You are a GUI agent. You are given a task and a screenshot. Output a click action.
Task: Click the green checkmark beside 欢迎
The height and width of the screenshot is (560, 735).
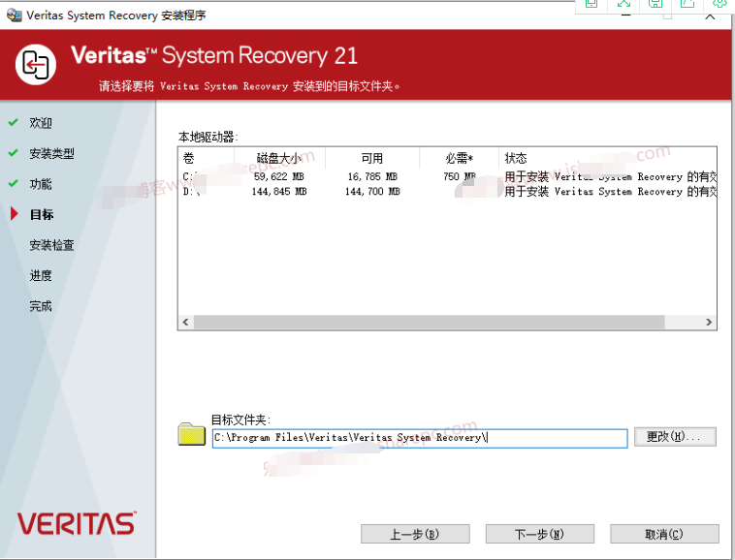point(14,123)
